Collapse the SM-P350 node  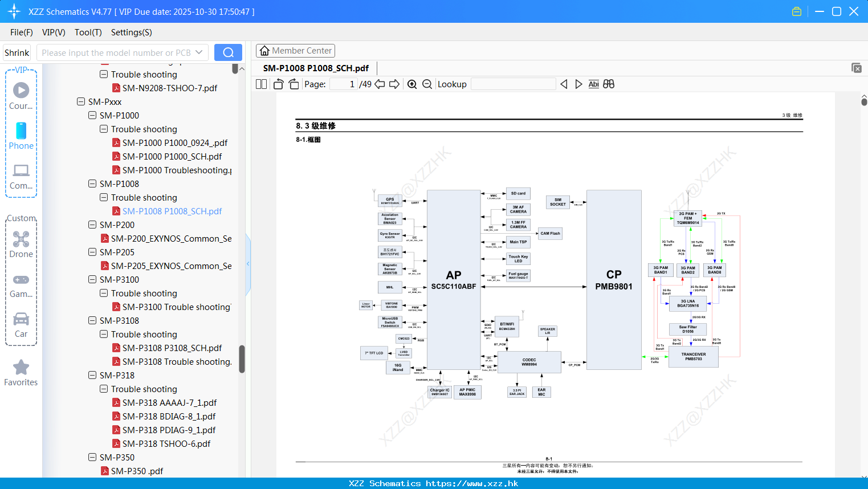coord(92,457)
